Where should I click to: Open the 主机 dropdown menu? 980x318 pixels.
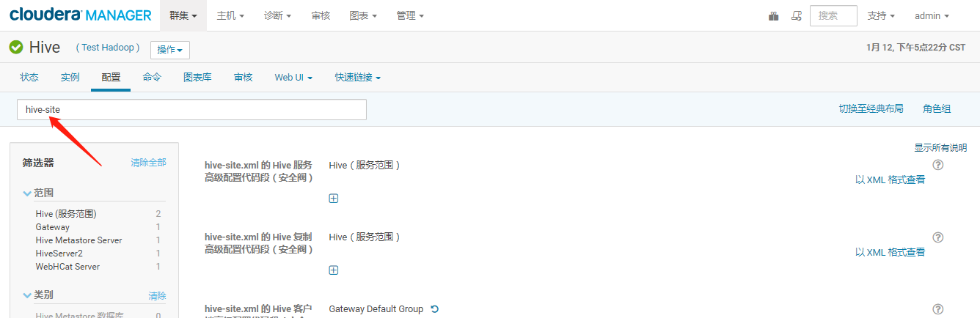click(231, 15)
